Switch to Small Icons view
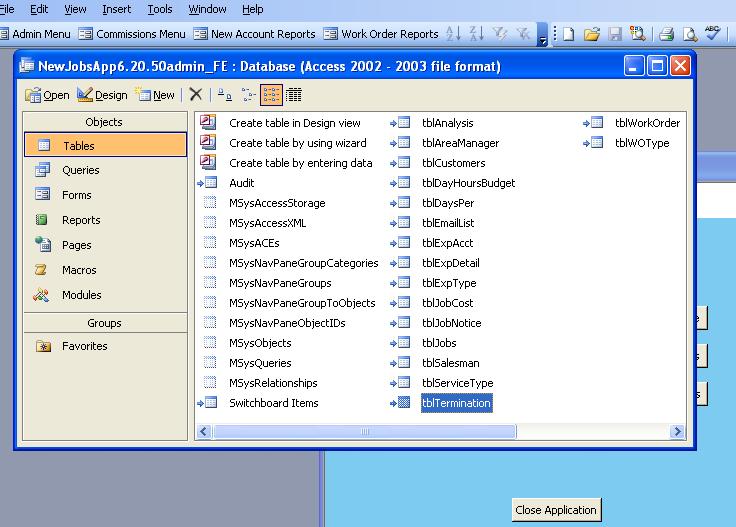Viewport: 736px width, 527px height. [248, 95]
